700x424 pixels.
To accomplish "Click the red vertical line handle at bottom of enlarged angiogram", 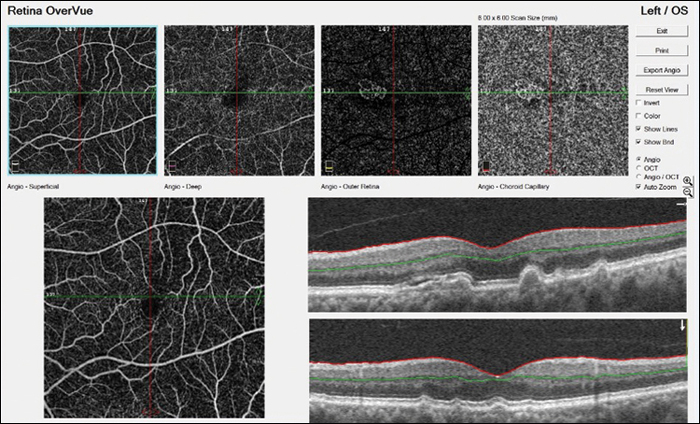I will pyautogui.click(x=150, y=412).
